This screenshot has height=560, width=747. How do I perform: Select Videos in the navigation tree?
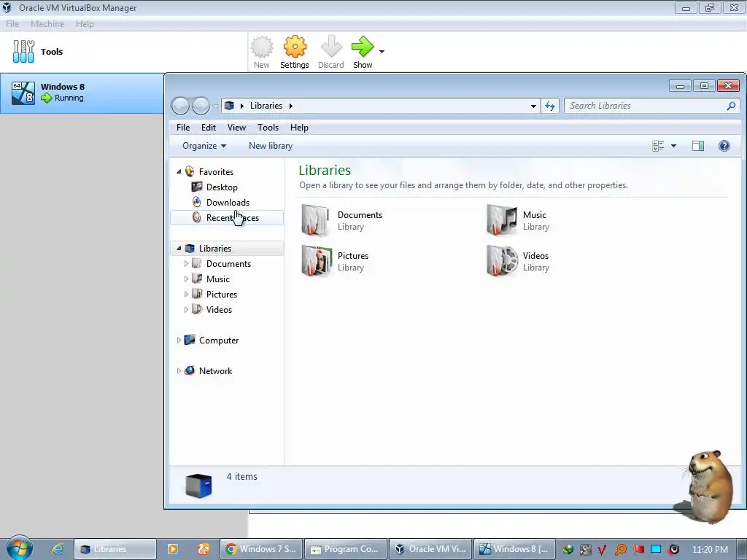pyautogui.click(x=219, y=309)
